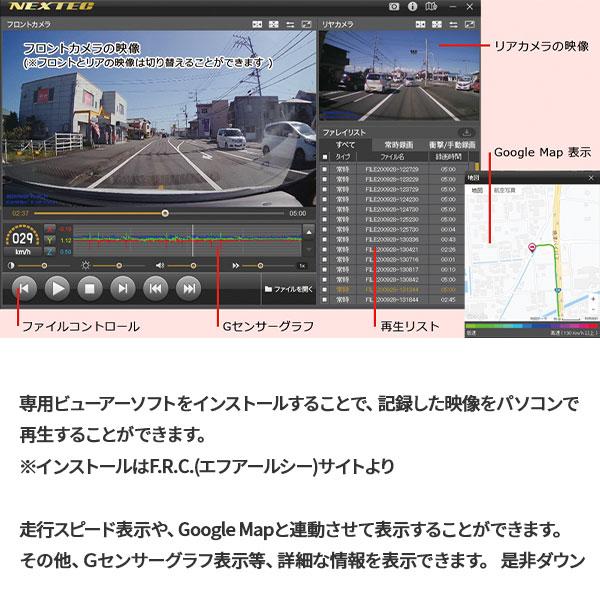Open the info icon in title bar

point(412,7)
